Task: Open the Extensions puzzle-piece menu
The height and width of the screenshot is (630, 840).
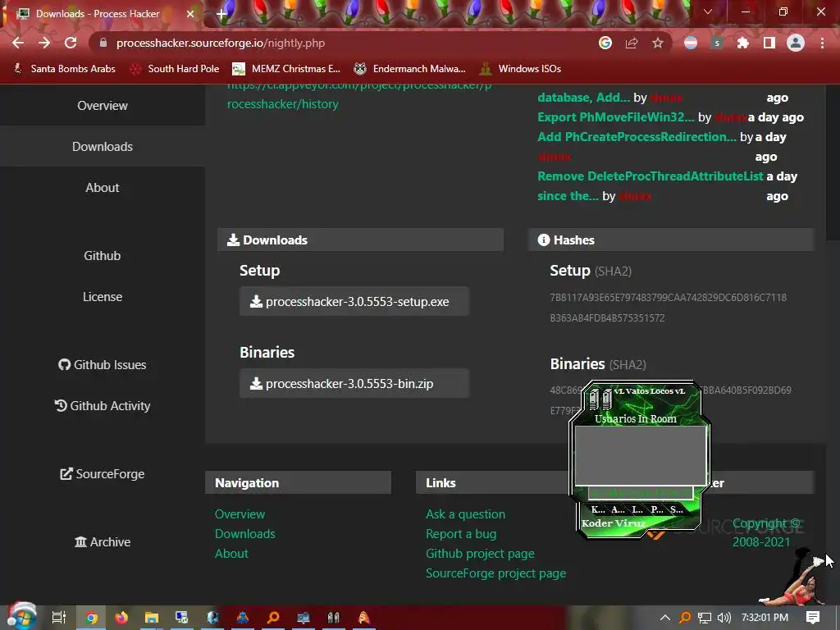Action: click(743, 43)
